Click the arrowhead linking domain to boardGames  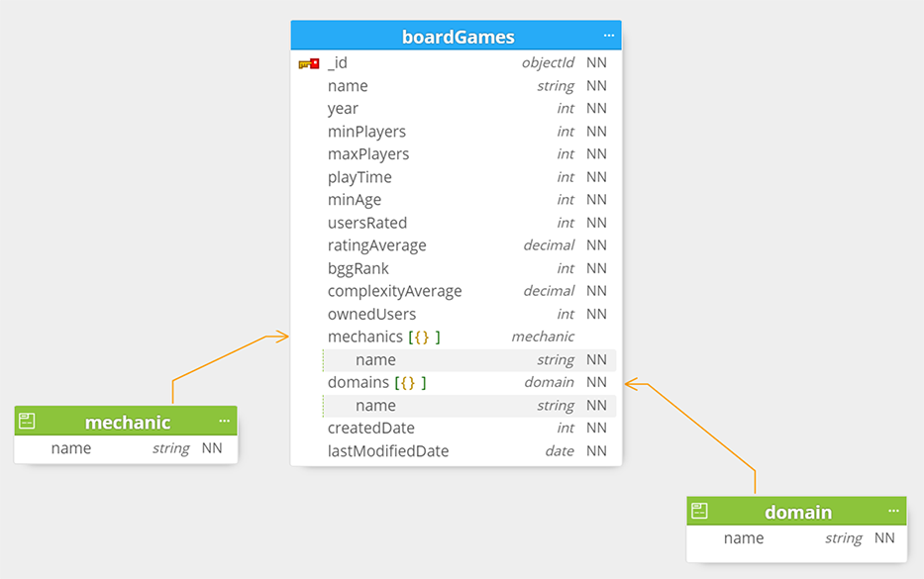click(x=636, y=385)
